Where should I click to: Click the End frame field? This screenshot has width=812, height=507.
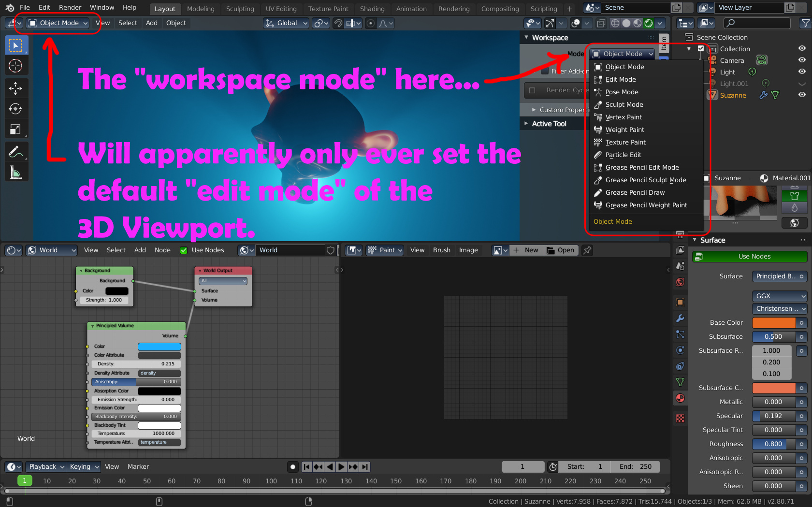(x=636, y=467)
